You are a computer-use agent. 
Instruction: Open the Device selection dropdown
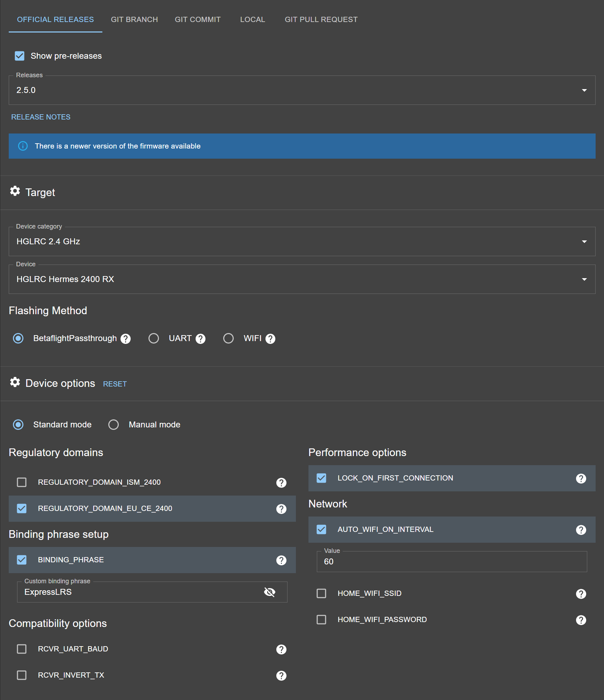302,279
